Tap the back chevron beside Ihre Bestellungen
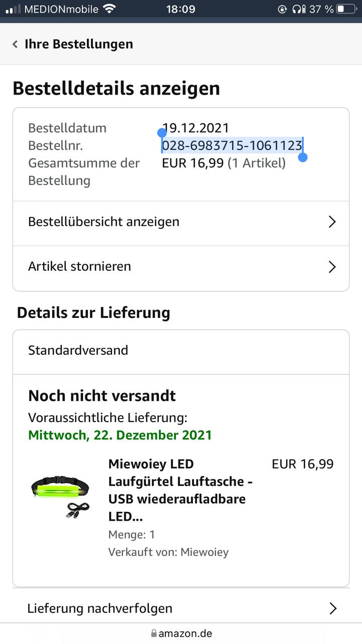This screenshot has width=362, height=644. click(x=15, y=44)
